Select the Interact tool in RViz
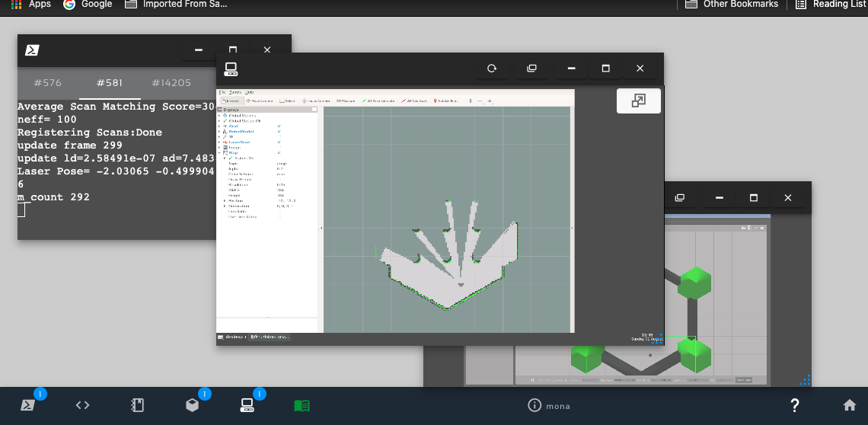This screenshot has width=868, height=425. pos(232,101)
